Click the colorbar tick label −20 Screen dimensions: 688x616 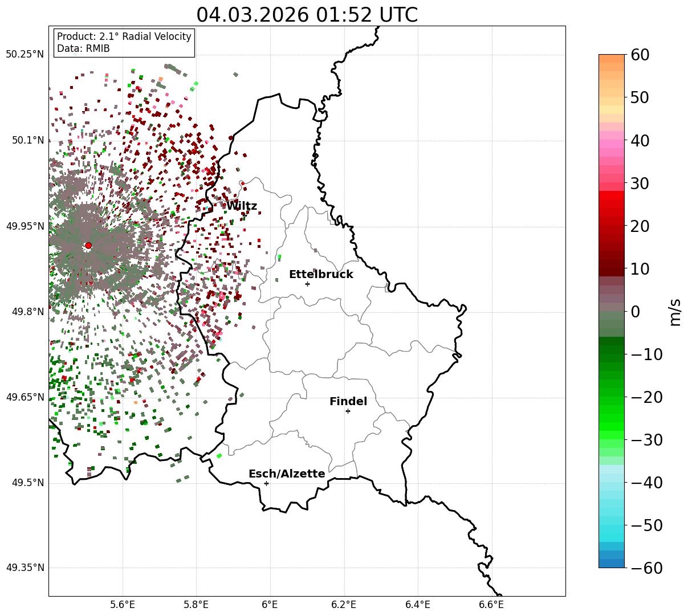coord(646,397)
